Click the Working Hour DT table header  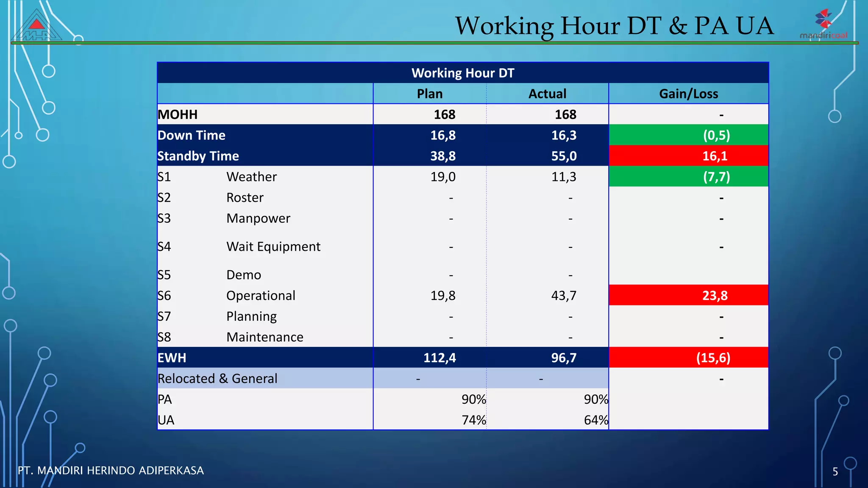[462, 73]
